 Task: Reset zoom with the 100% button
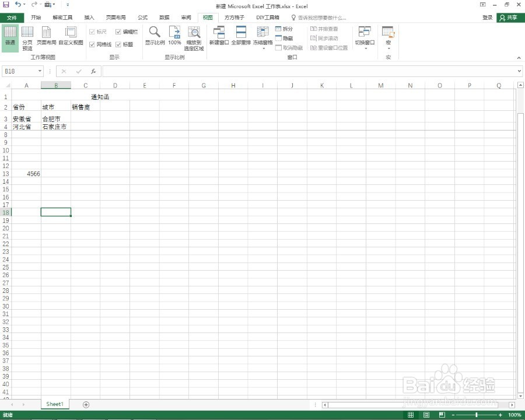(174, 35)
